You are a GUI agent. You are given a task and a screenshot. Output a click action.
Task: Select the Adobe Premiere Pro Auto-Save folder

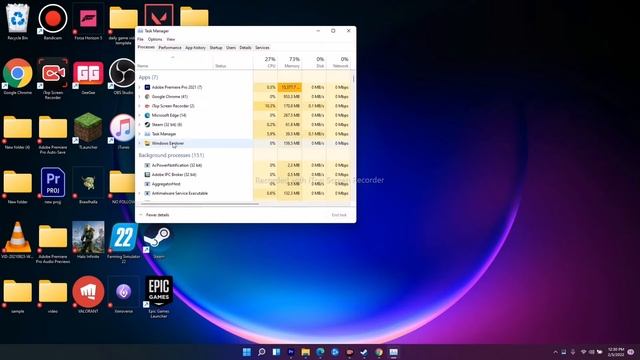coord(53,134)
